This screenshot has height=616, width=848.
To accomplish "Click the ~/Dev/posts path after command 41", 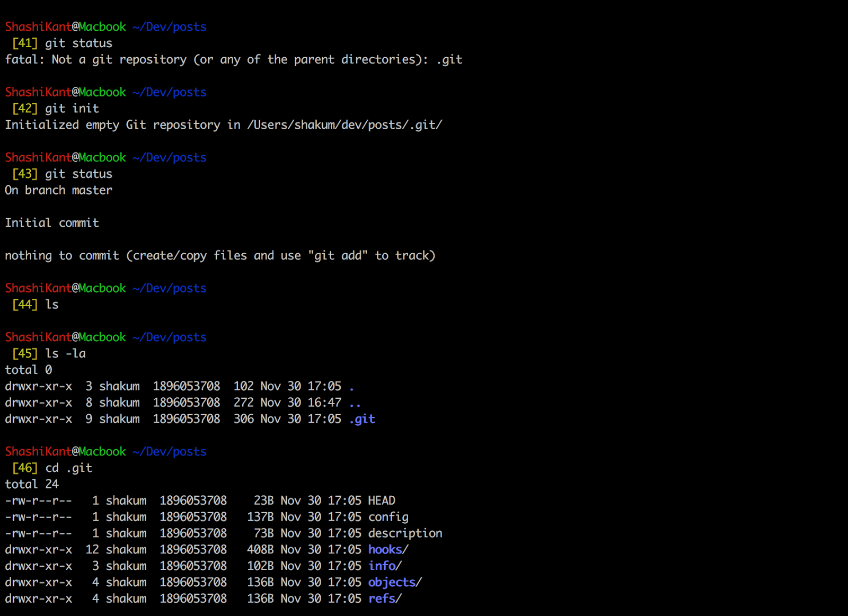I will [x=169, y=26].
